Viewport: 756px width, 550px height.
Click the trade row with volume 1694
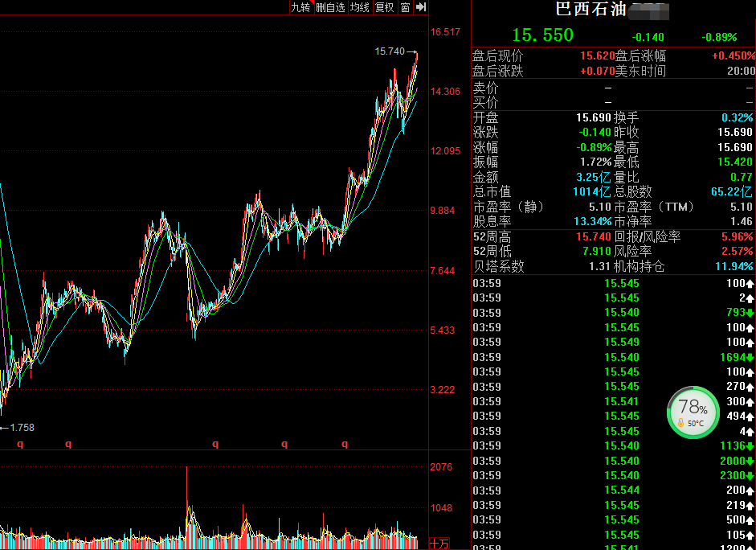(x=613, y=357)
